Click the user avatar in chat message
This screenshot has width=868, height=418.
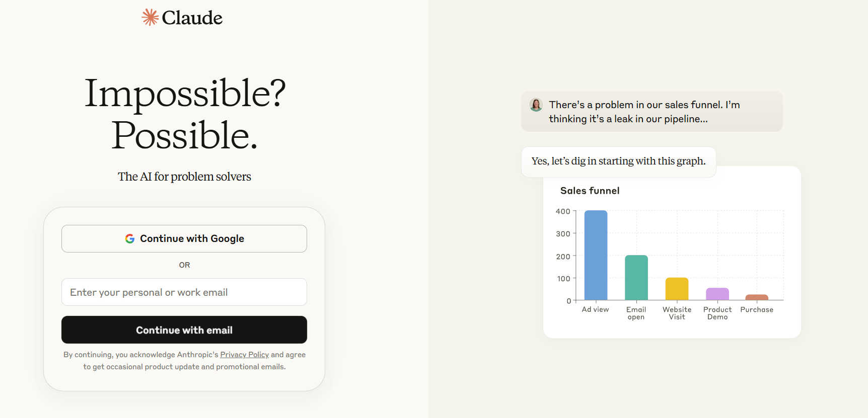pos(536,105)
